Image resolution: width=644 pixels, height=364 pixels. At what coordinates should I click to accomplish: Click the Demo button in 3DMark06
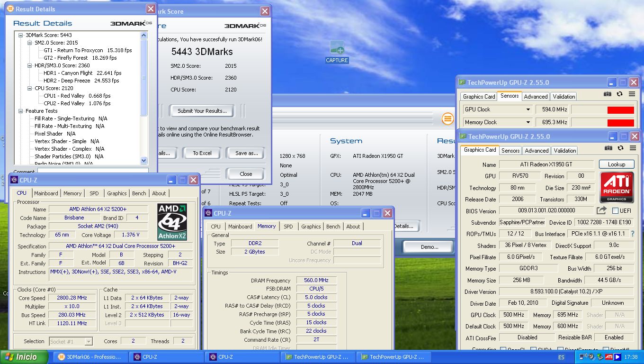pyautogui.click(x=429, y=247)
